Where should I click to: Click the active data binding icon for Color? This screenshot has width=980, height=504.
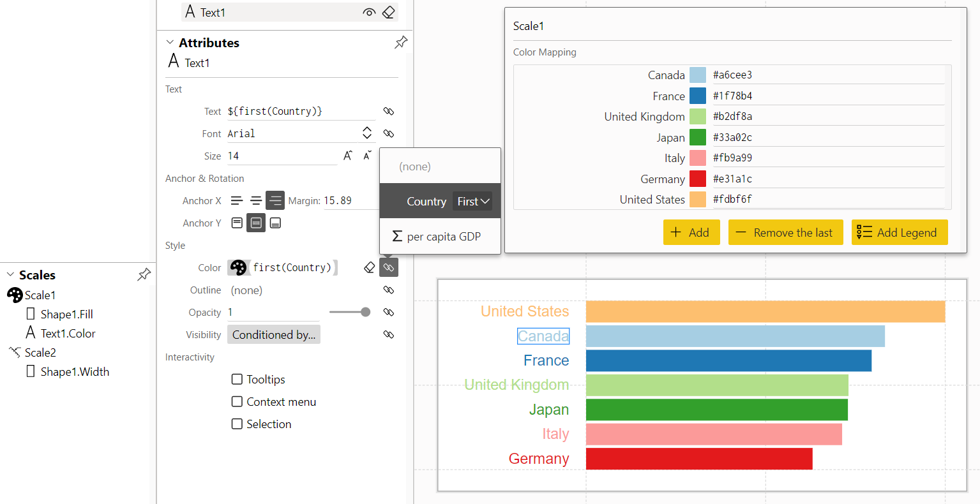389,267
